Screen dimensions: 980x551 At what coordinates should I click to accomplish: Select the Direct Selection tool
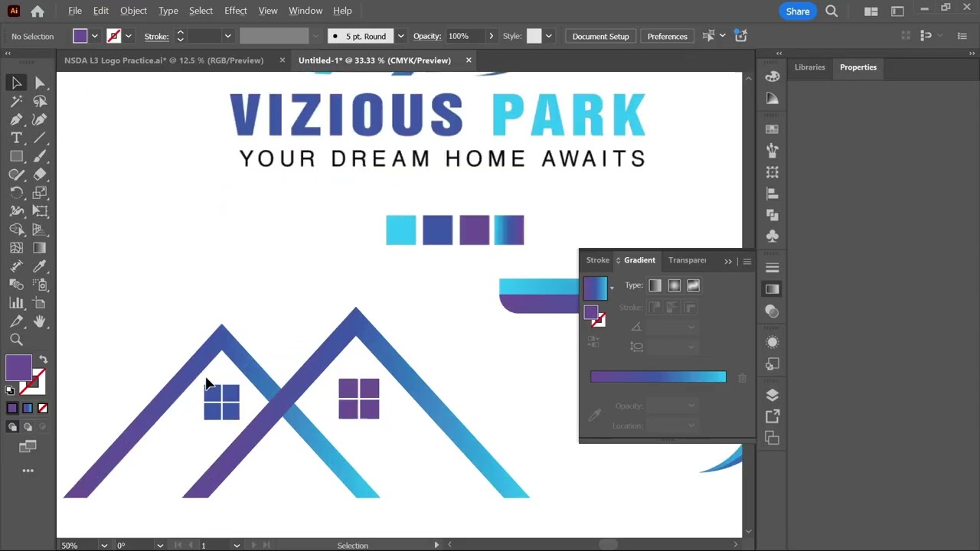40,83
